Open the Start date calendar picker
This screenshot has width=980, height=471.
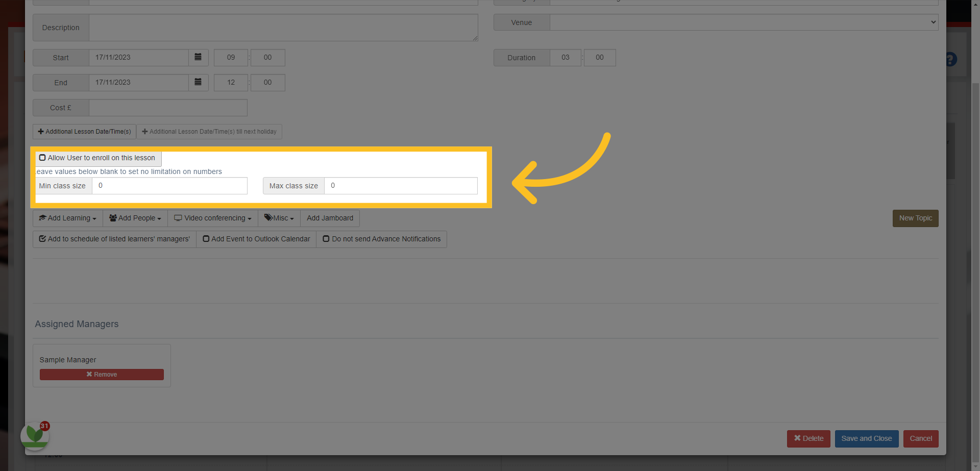198,57
